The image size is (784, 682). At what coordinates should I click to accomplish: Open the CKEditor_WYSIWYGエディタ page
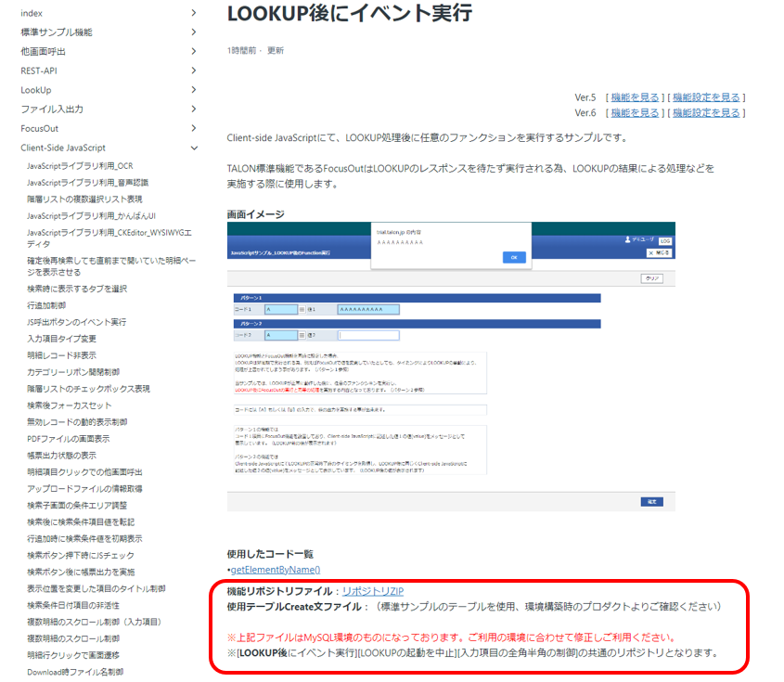coord(109,238)
